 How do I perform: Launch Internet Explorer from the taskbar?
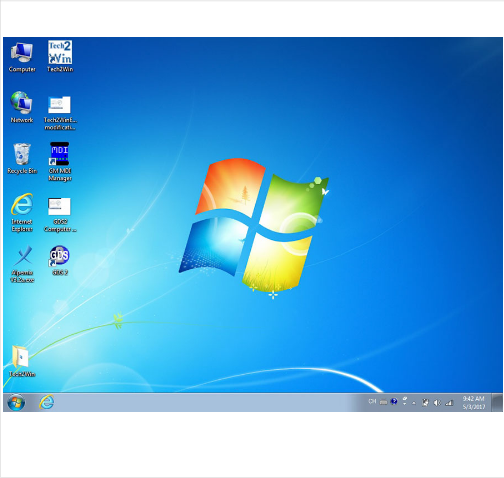click(46, 402)
